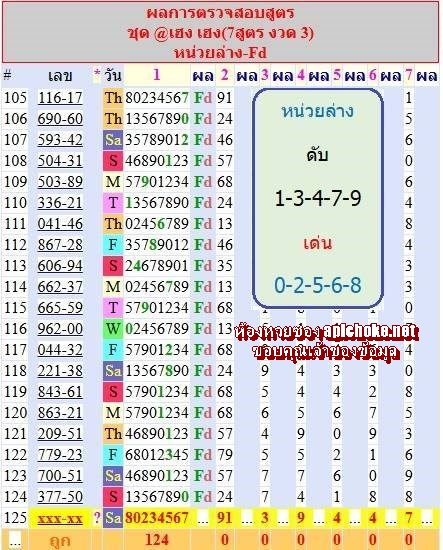Click the question mark in row 125

coord(97,518)
